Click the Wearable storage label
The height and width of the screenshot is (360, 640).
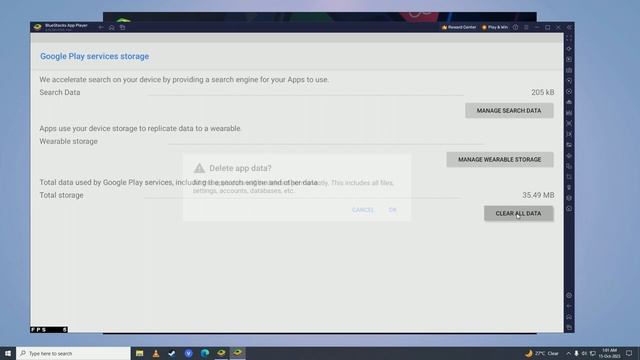(68, 141)
